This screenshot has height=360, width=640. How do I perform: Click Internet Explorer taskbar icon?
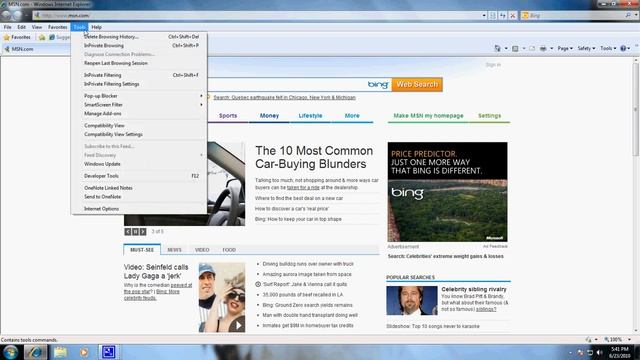[35, 352]
